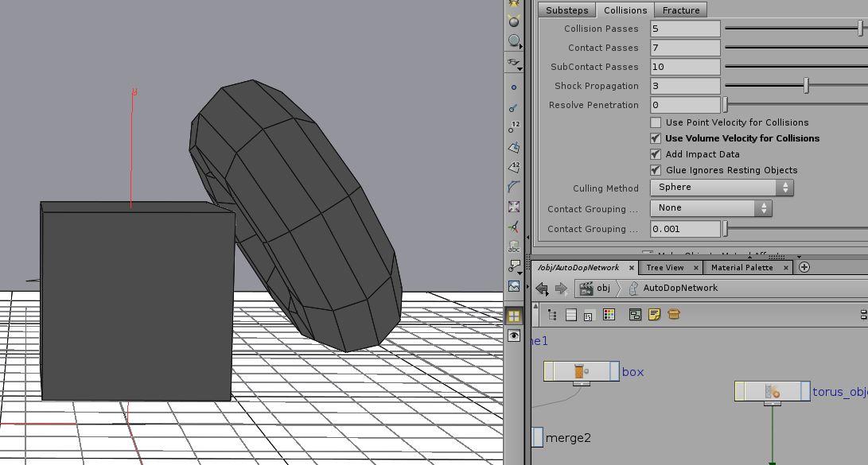Uncheck Add Impact Data checkbox

coord(656,154)
